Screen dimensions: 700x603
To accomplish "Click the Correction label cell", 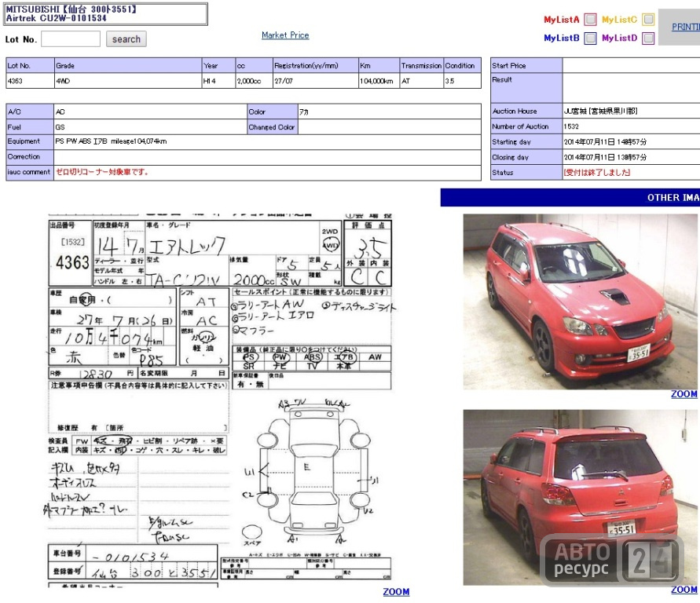I will pyautogui.click(x=30, y=157).
